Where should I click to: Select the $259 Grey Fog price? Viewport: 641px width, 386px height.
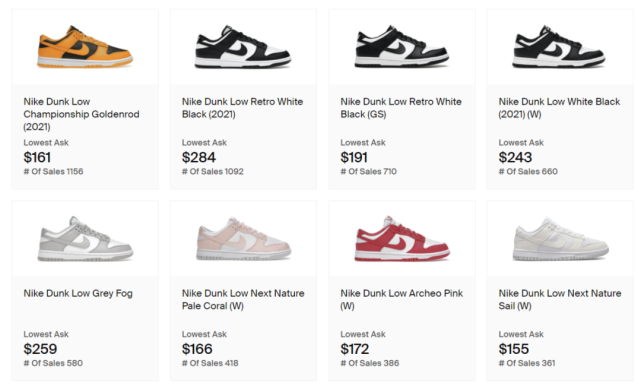[40, 349]
